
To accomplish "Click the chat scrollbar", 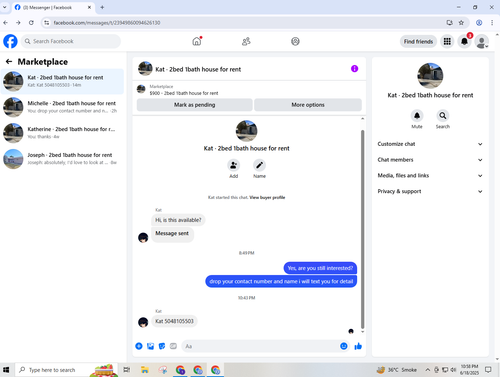I will pos(362,229).
